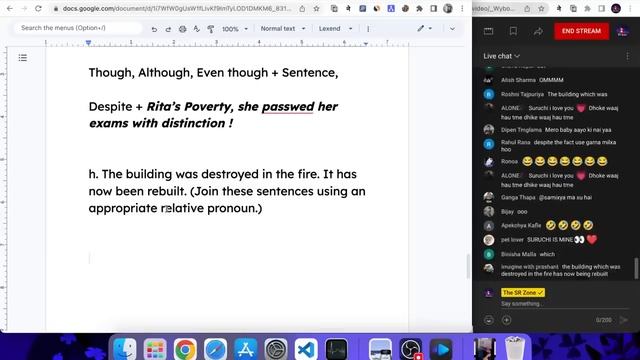Viewport: 640px width, 360px height.
Task: Share this page from the Docs address bar
Action: point(302,8)
